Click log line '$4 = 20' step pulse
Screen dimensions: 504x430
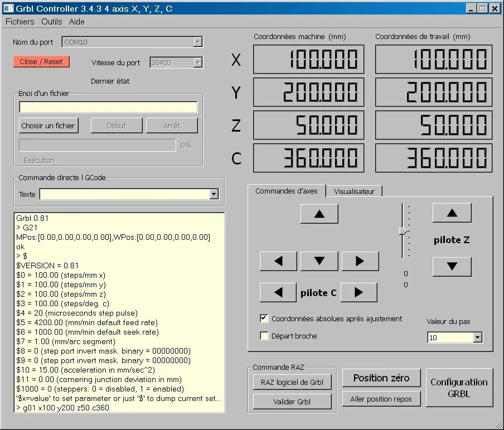(77, 313)
